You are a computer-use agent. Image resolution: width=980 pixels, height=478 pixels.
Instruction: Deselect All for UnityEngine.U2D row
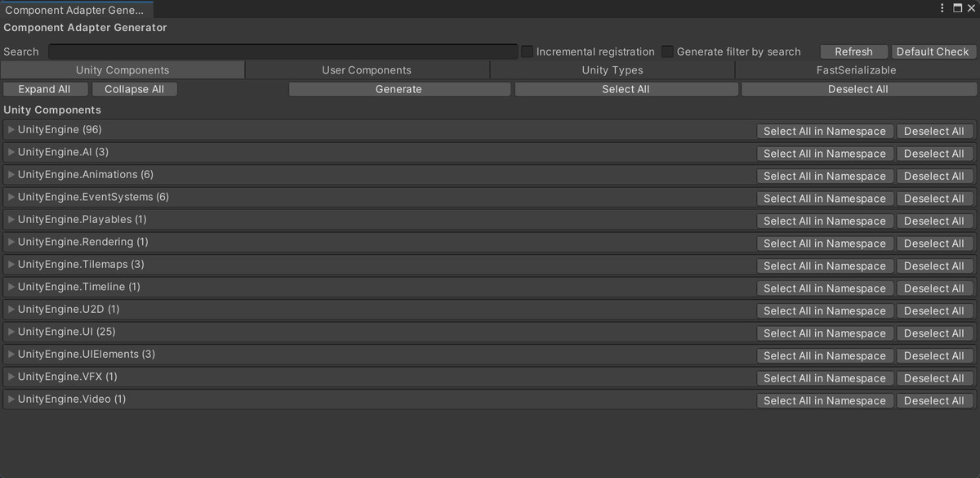click(934, 310)
